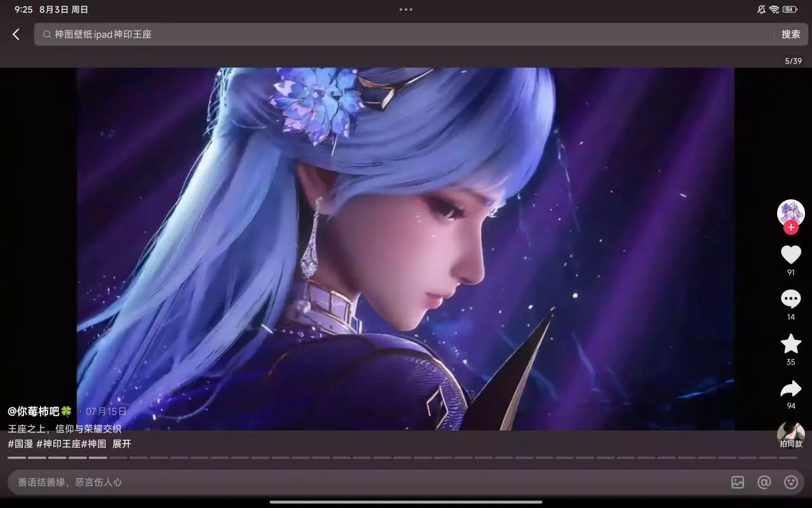Screen dimensions: 812x508
Task: Open the emoji picker smiley icon
Action: click(x=791, y=482)
